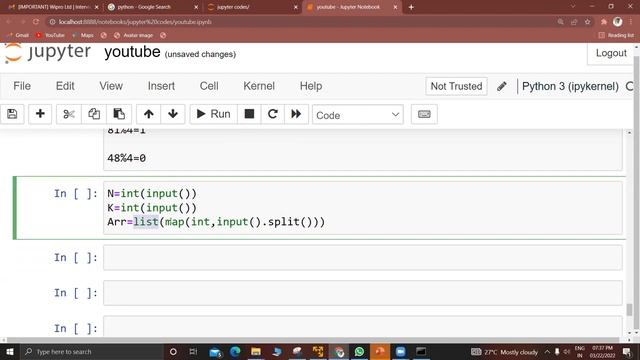The height and width of the screenshot is (360, 640).
Task: Open the Insert menu
Action: (161, 86)
